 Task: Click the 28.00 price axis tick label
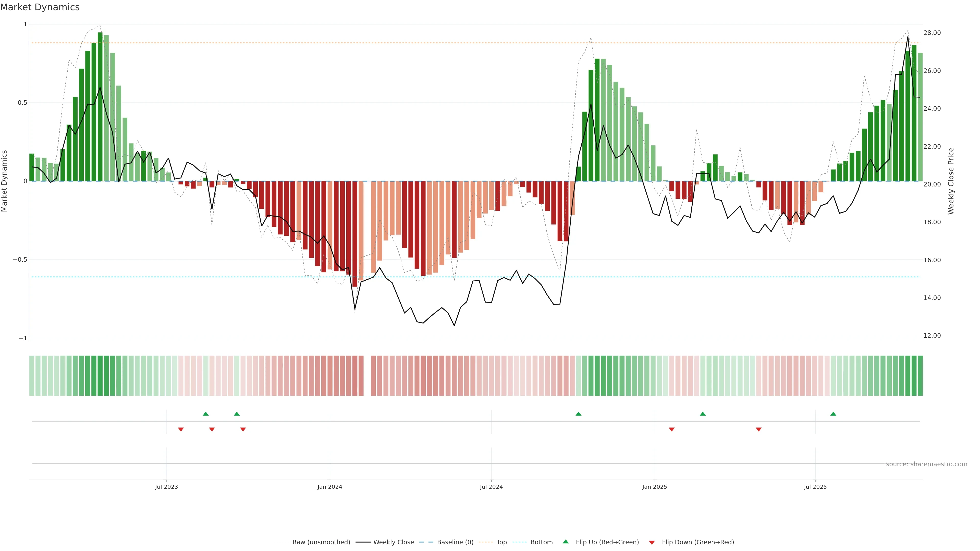click(x=932, y=33)
